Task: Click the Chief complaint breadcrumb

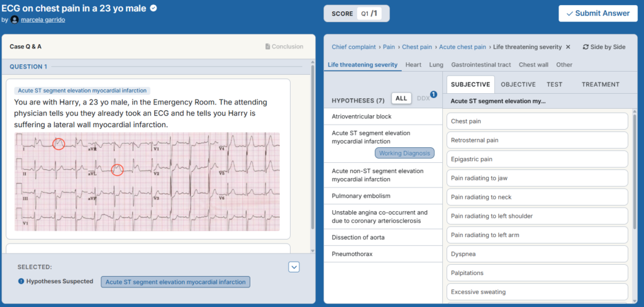Action: [x=353, y=47]
